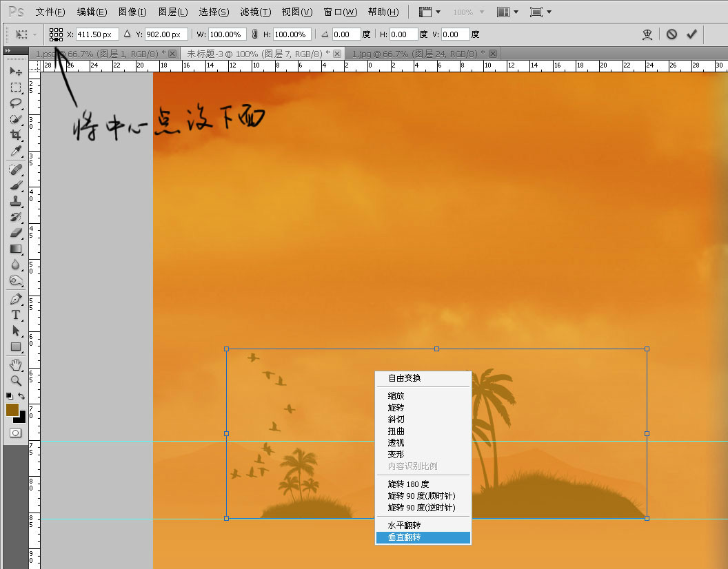Choose 变形 in the context menu
Image resolution: width=728 pixels, height=569 pixels.
pos(423,455)
